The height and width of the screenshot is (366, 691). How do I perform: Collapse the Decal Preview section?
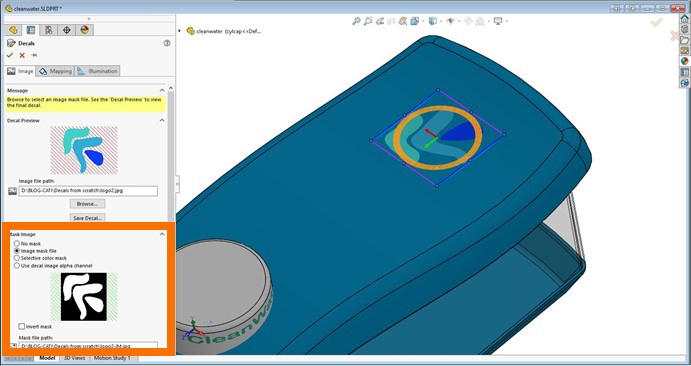pos(162,120)
